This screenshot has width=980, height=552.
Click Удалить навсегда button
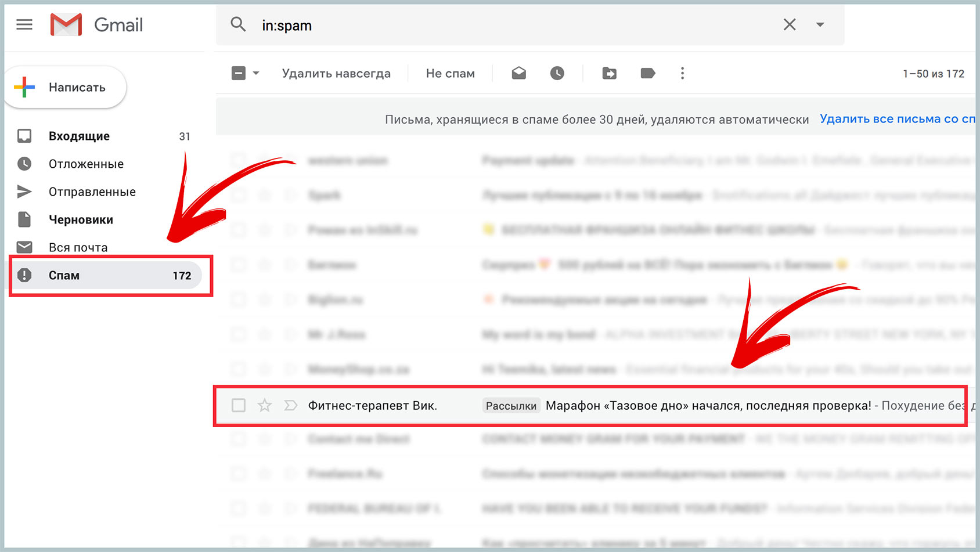(336, 73)
